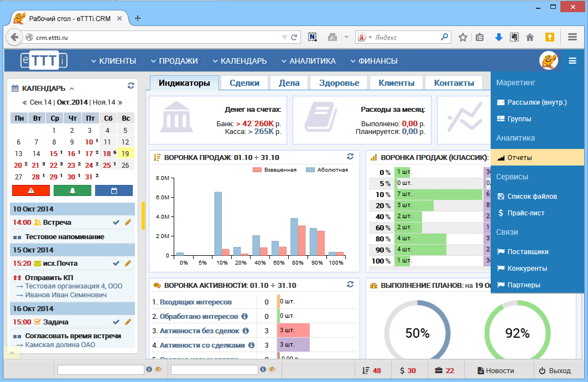Screen dimensions: 588x382
Task: Click the blue calendar view button
Action: coord(114,190)
